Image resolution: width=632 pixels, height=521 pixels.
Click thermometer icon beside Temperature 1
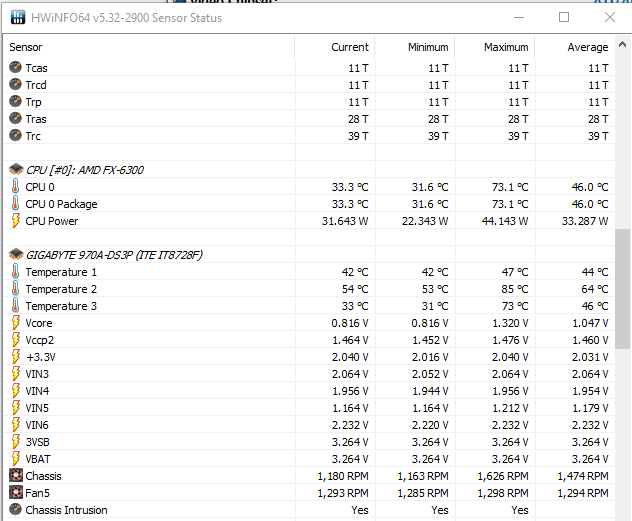(x=15, y=271)
